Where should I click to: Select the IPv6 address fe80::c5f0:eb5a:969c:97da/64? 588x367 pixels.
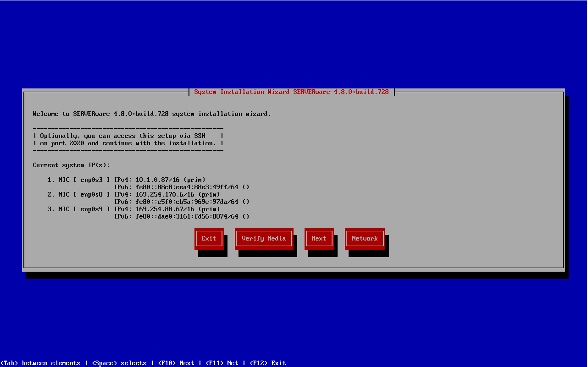(x=187, y=202)
